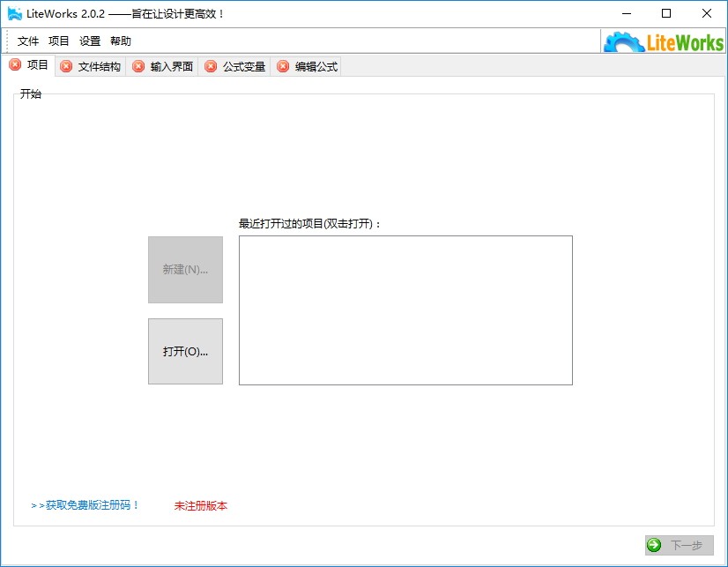Click red close icon on 编辑公式 tab
Image resolution: width=728 pixels, height=567 pixels.
click(x=283, y=67)
